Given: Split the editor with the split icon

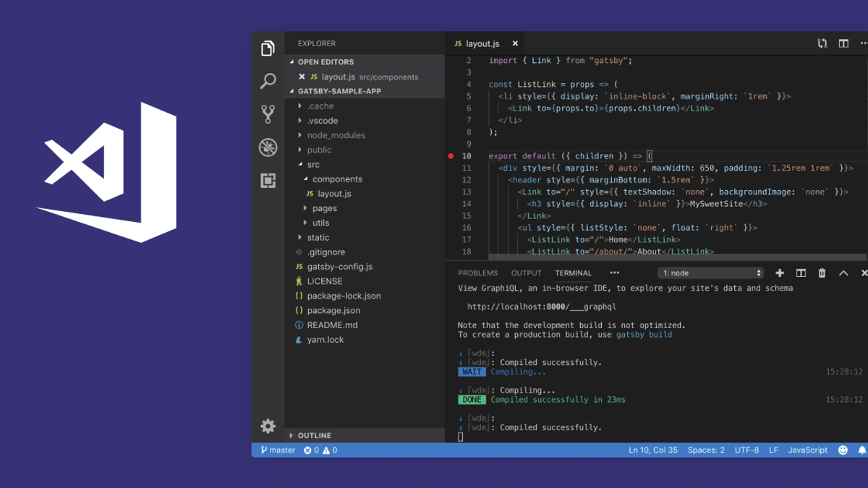Looking at the screenshot, I should (x=843, y=43).
